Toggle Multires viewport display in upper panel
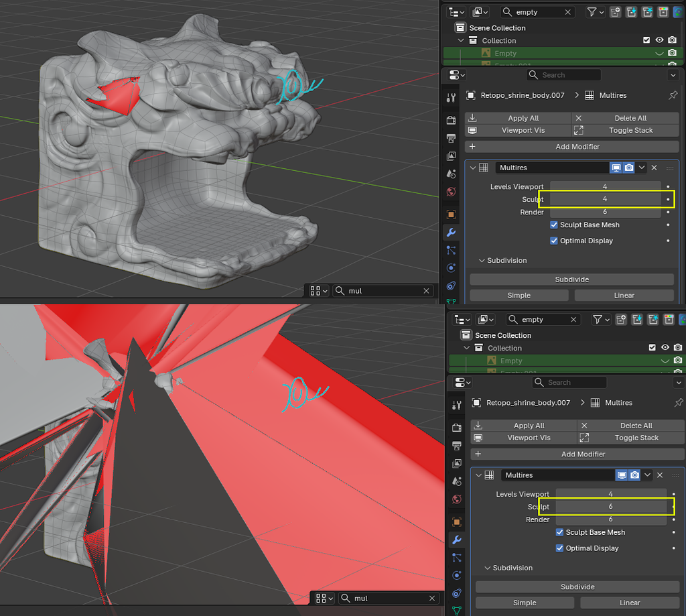 point(616,168)
